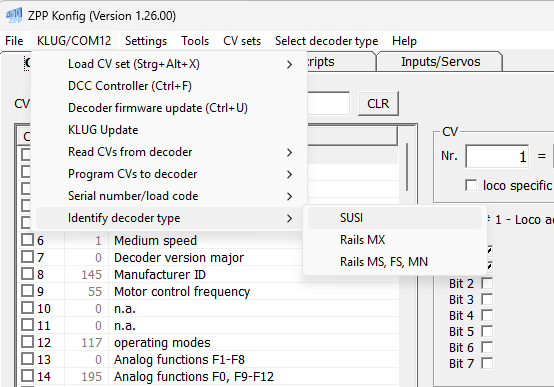Viewport: 554px width, 387px height.
Task: Toggle the Bit 5 checkbox
Action: (487, 332)
